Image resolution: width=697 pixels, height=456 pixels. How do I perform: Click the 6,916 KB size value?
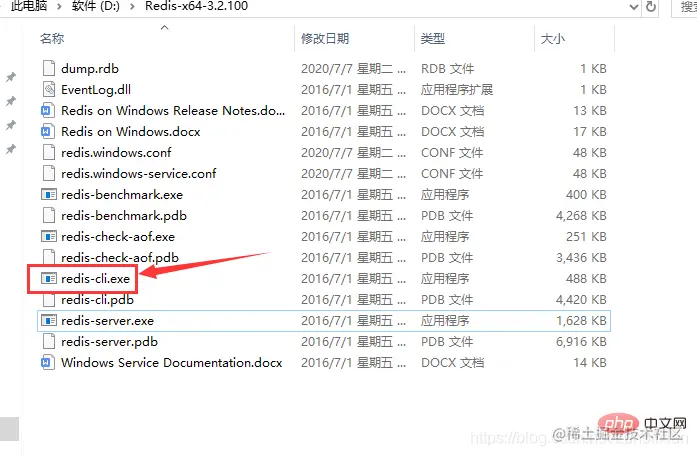click(x=581, y=341)
